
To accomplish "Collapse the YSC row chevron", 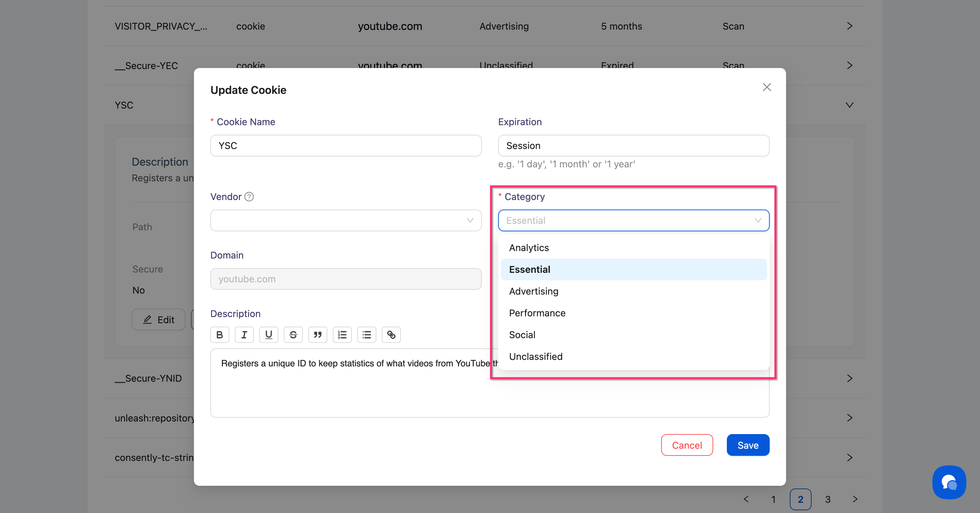I will (850, 105).
